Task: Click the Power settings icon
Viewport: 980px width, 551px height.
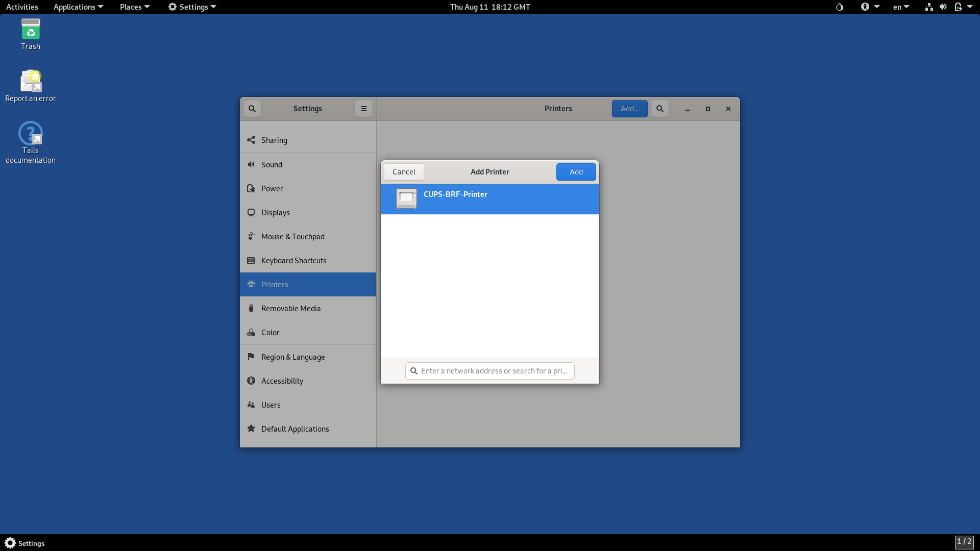Action: point(253,188)
